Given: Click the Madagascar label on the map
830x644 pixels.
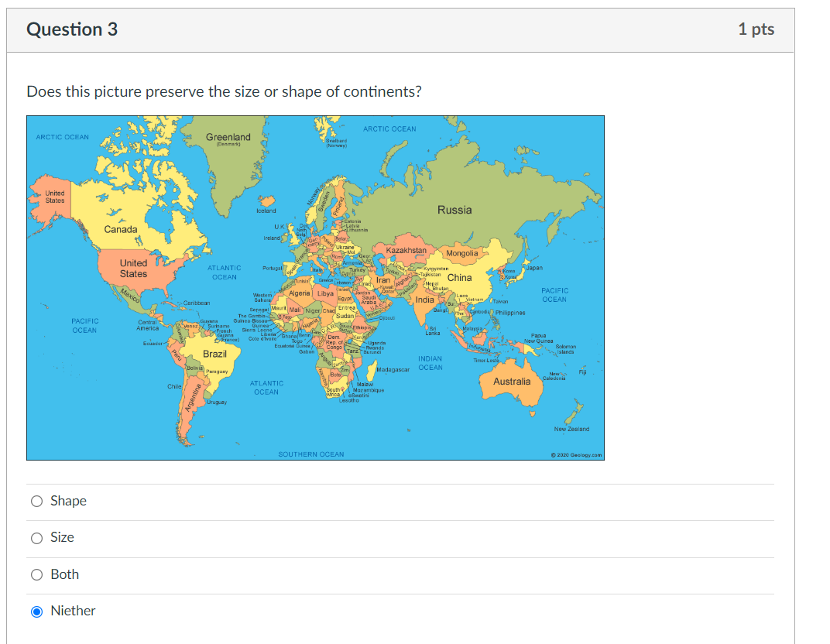Looking at the screenshot, I should (x=393, y=369).
